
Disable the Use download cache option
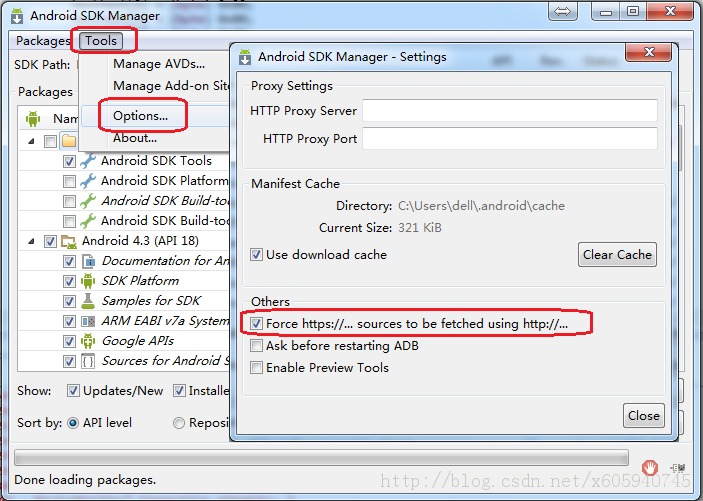[257, 255]
